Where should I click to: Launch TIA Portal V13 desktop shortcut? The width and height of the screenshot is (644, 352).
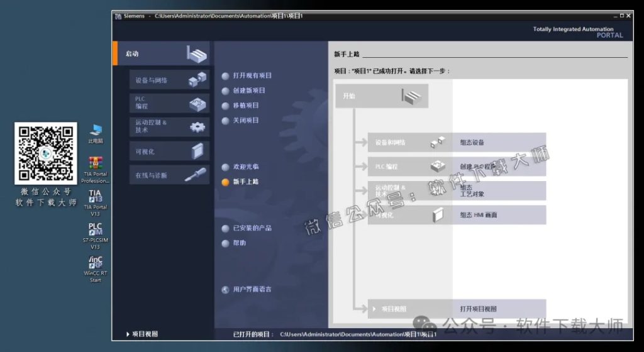coord(96,202)
